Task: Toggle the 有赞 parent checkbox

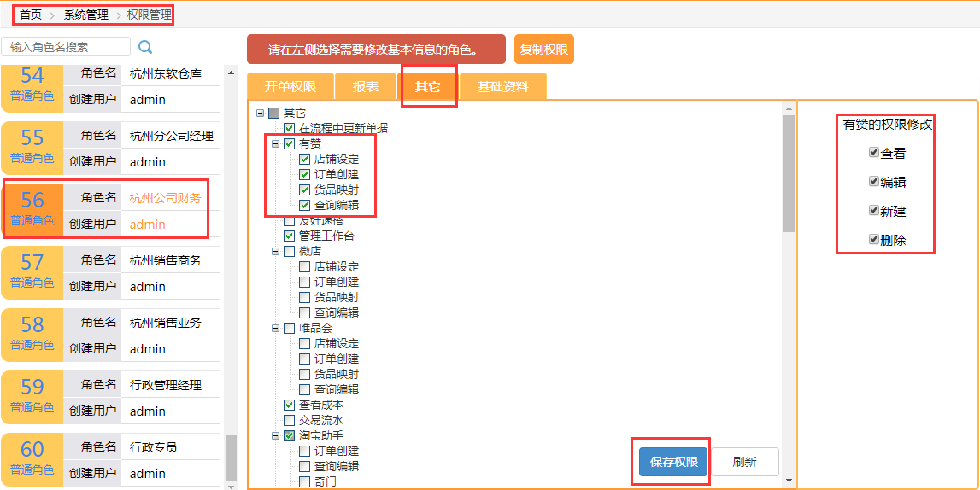Action: tap(289, 143)
